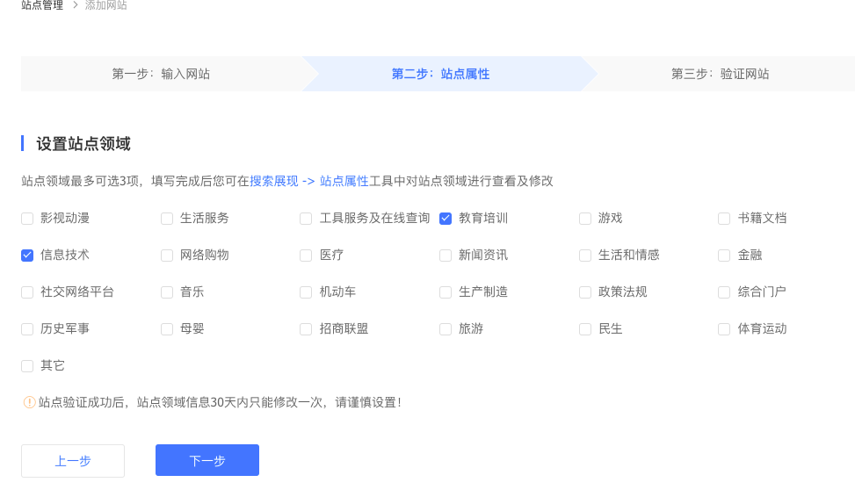Tick the 金融 checkbox
This screenshot has width=855, height=504.
[x=724, y=256]
